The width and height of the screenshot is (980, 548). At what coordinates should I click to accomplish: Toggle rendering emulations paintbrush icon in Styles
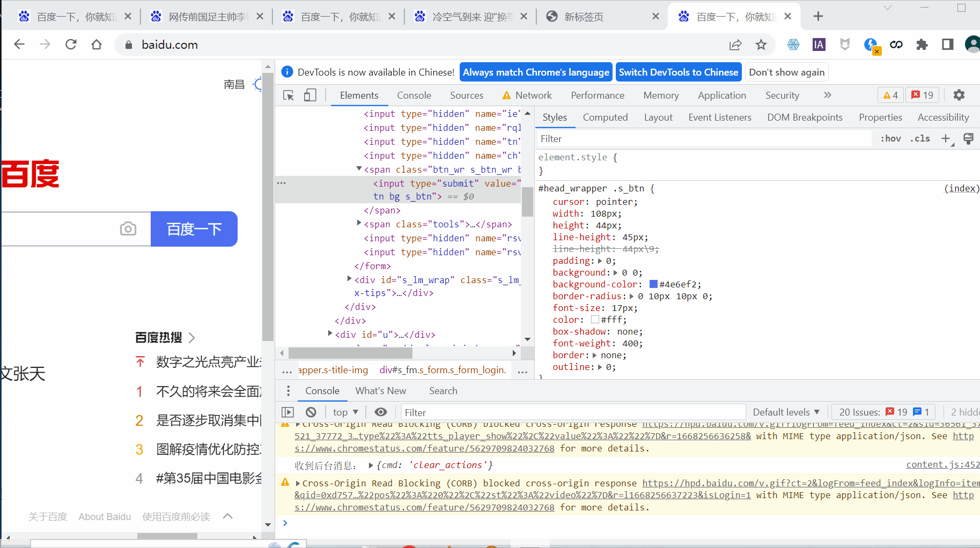[968, 139]
